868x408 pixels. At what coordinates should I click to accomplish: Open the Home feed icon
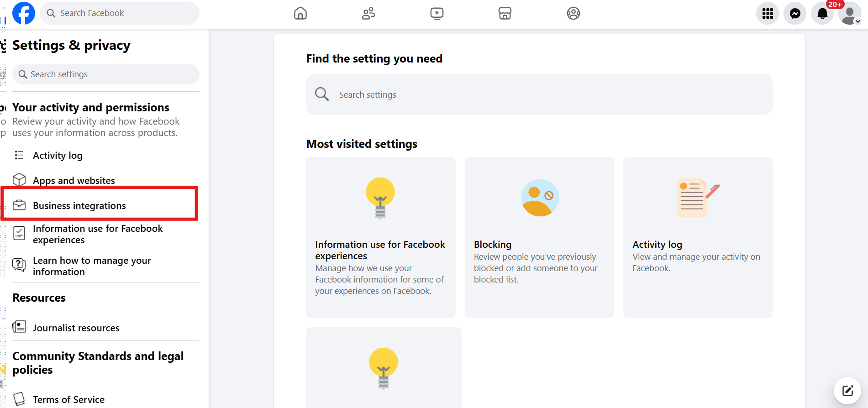[300, 13]
